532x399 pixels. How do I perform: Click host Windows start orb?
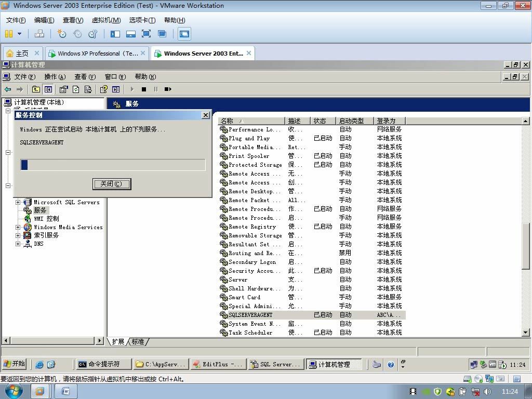[14, 392]
